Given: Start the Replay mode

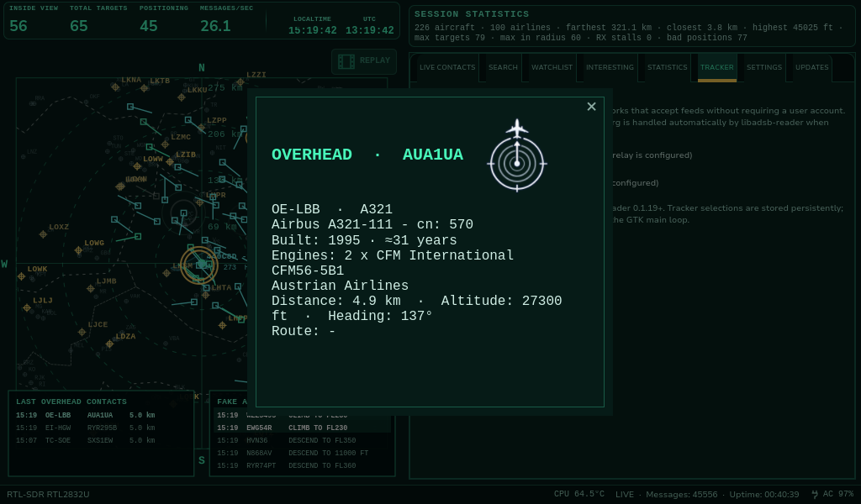Looking at the screenshot, I should [364, 61].
